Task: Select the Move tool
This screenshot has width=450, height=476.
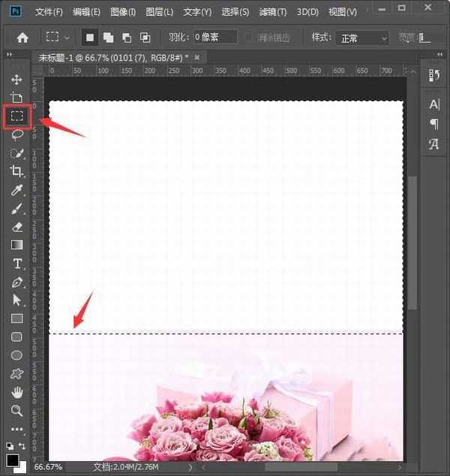Action: pyautogui.click(x=16, y=79)
